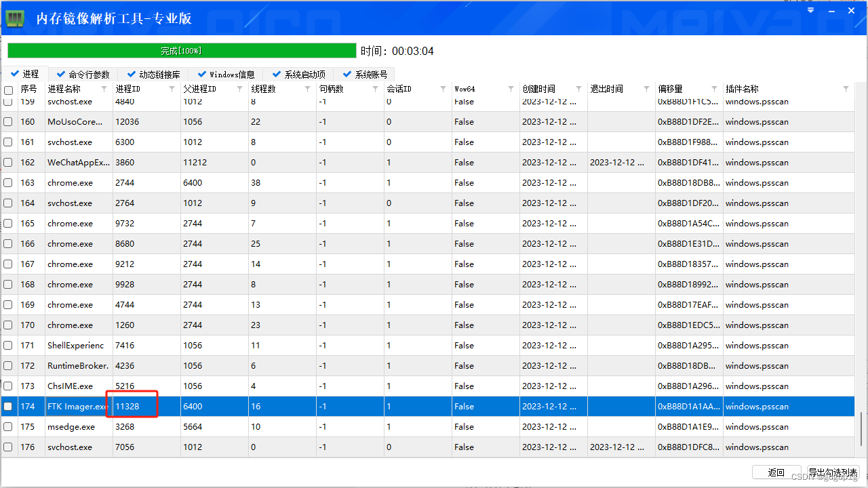The width and height of the screenshot is (868, 488).
Task: Click the ShellExperienc process name cell
Action: (x=79, y=346)
